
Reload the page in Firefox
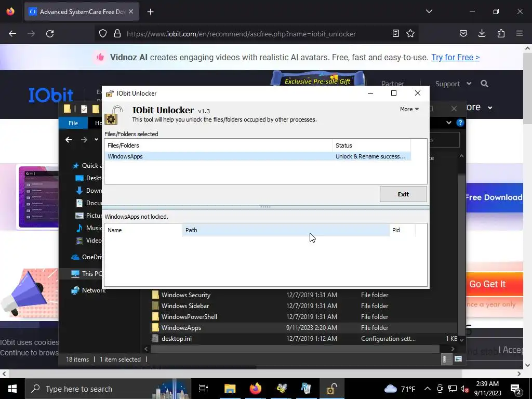pyautogui.click(x=50, y=34)
